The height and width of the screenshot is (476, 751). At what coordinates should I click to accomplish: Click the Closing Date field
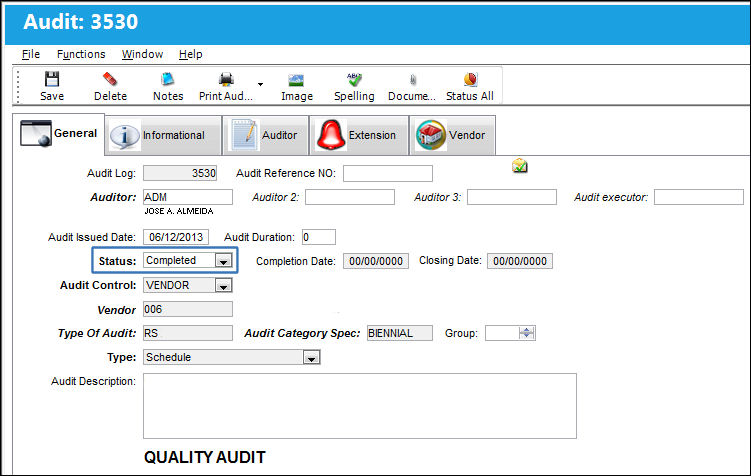(520, 261)
